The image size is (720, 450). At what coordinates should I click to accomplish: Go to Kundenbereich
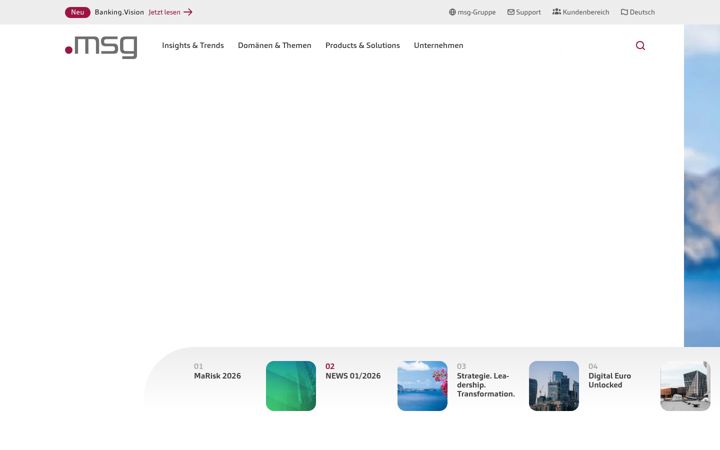tap(581, 12)
